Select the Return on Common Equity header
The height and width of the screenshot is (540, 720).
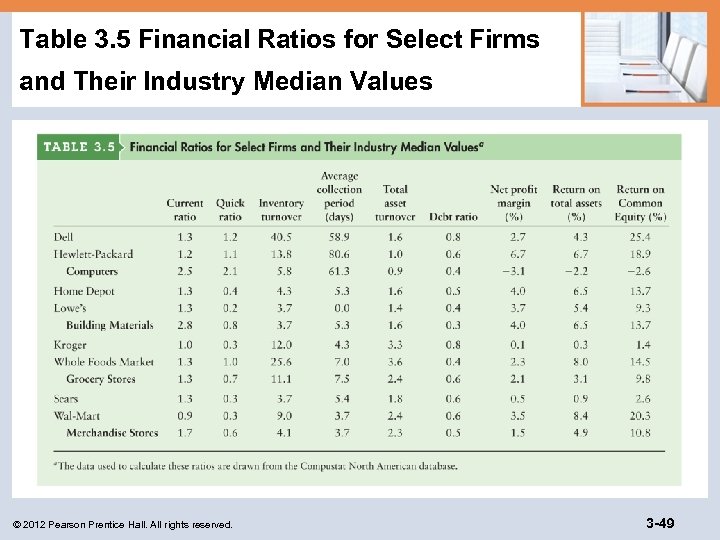click(640, 202)
